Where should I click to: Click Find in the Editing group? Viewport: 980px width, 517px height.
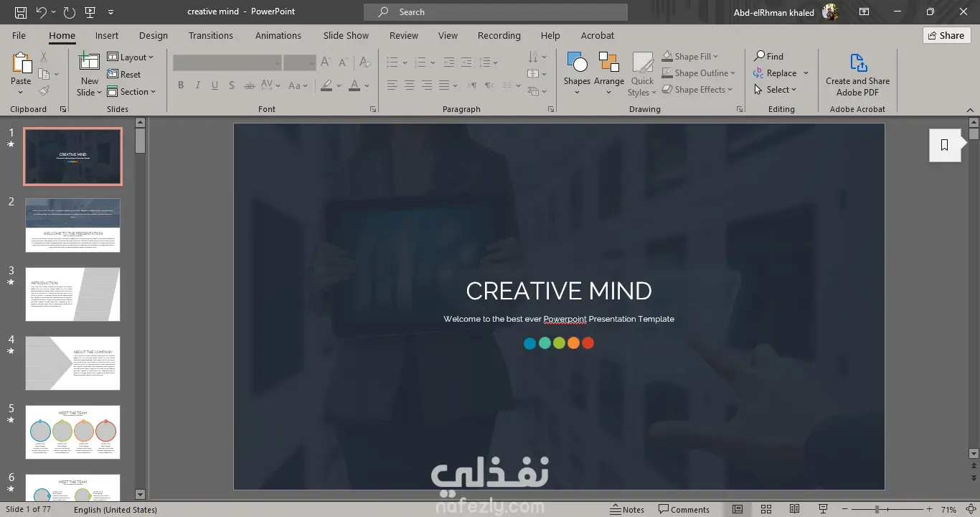(x=769, y=56)
